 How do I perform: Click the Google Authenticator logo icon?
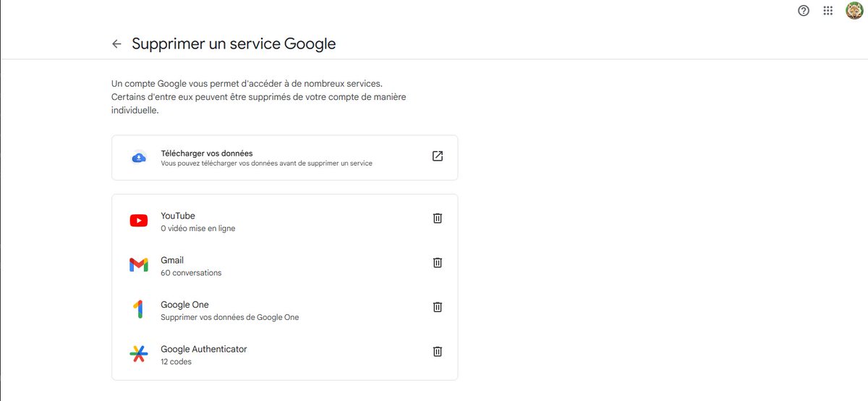pyautogui.click(x=139, y=354)
